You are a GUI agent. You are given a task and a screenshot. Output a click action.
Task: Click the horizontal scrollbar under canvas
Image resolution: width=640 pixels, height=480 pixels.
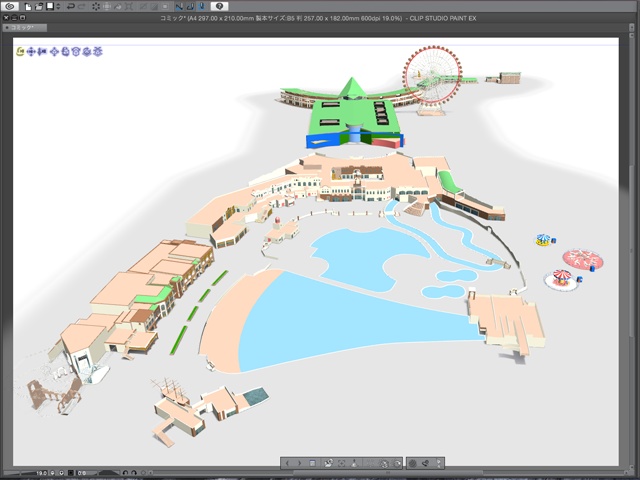coord(386,473)
